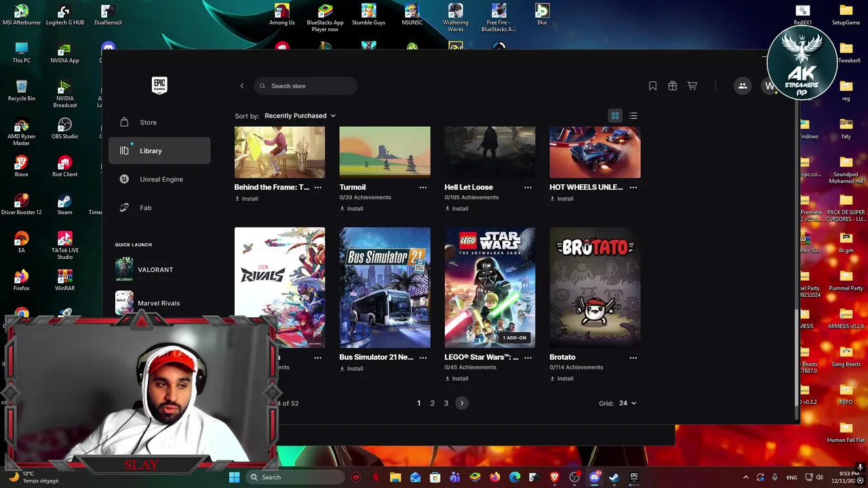This screenshot has width=868, height=488.
Task: Switch to list view layout
Action: [633, 116]
